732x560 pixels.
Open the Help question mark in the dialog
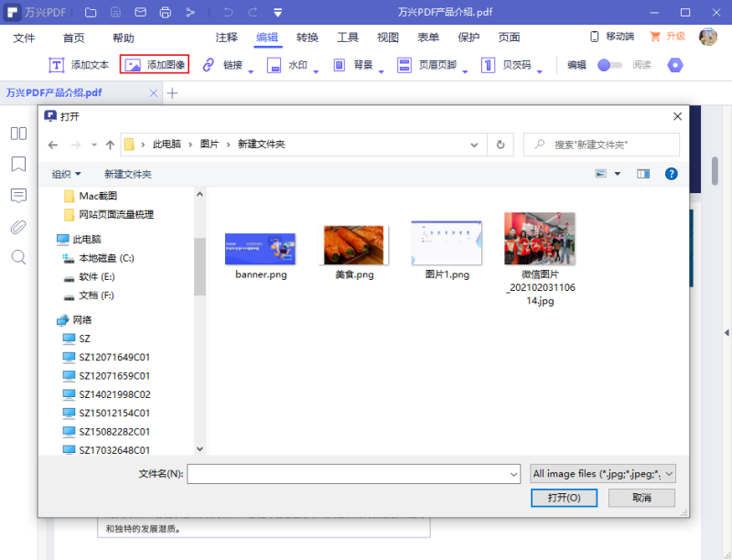(672, 174)
